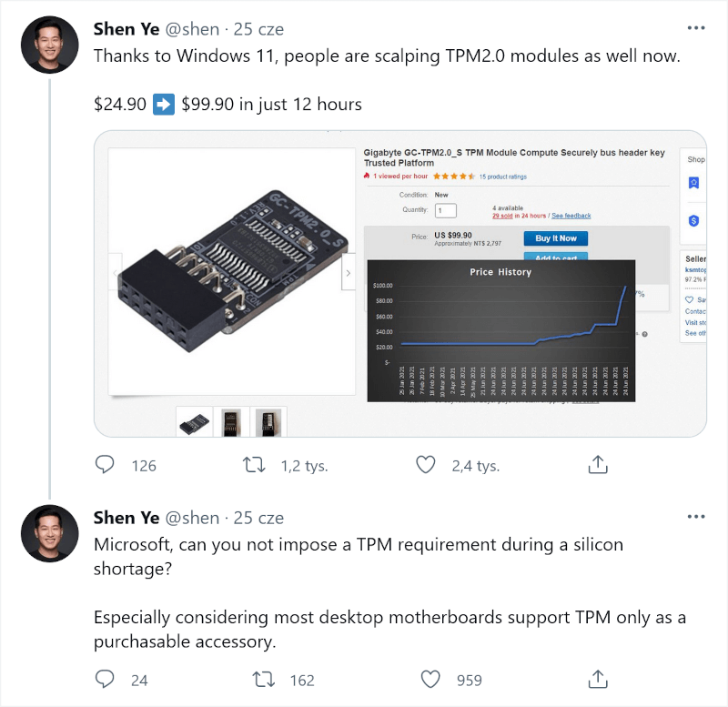Share the second tweet via share icon
The height and width of the screenshot is (707, 728).
click(x=598, y=679)
